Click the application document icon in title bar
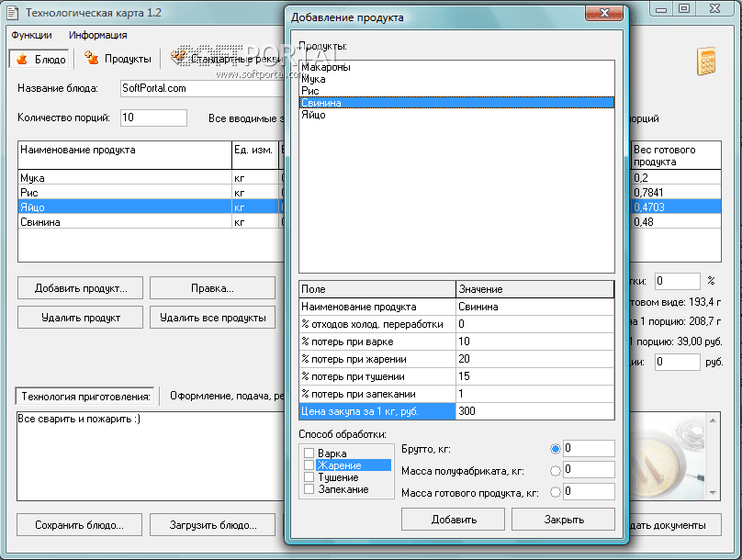The height and width of the screenshot is (560, 742). pyautogui.click(x=13, y=13)
